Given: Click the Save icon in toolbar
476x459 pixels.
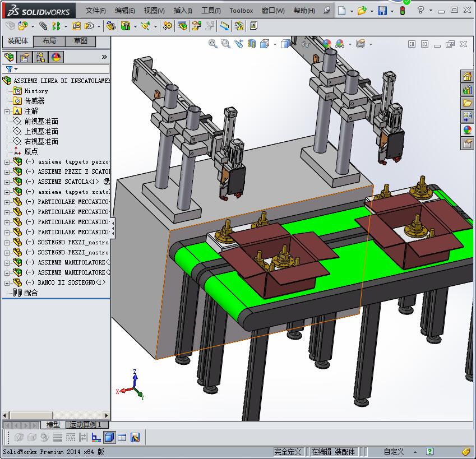Looking at the screenshot, I should tap(382, 11).
